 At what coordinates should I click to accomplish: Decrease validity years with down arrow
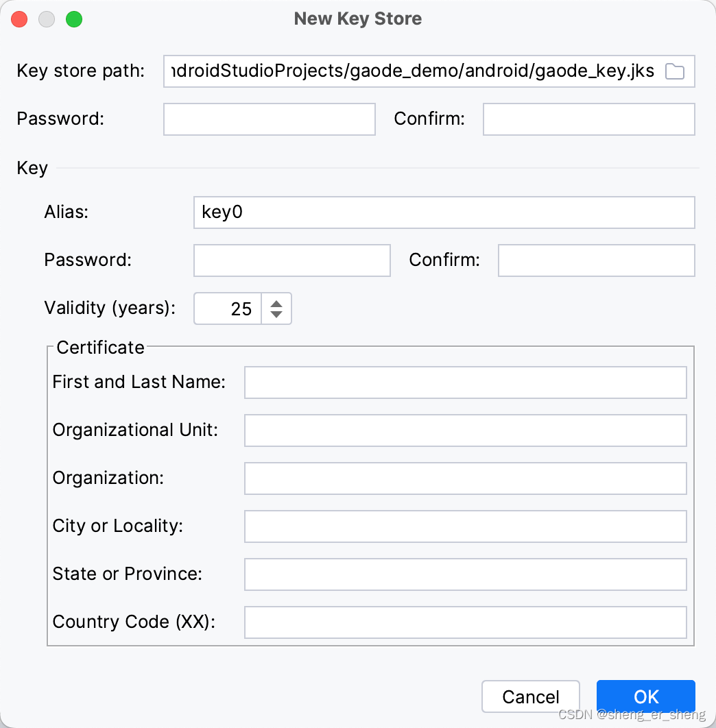click(x=276, y=315)
